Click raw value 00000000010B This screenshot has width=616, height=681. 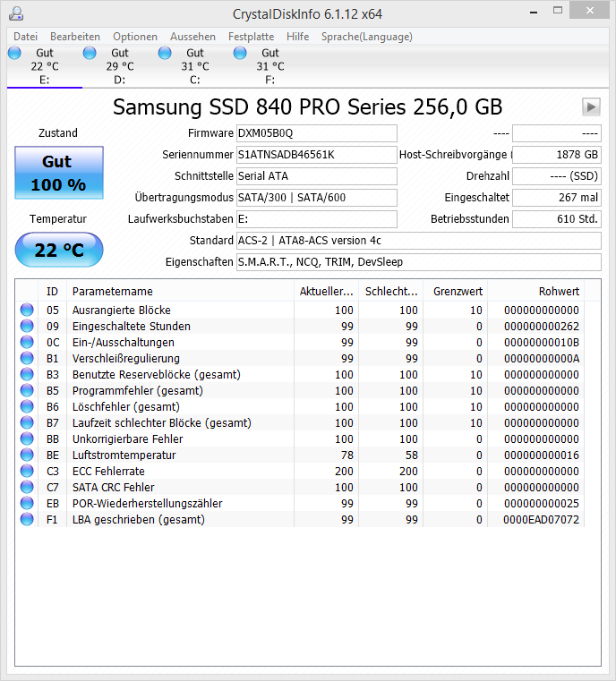[x=542, y=342]
